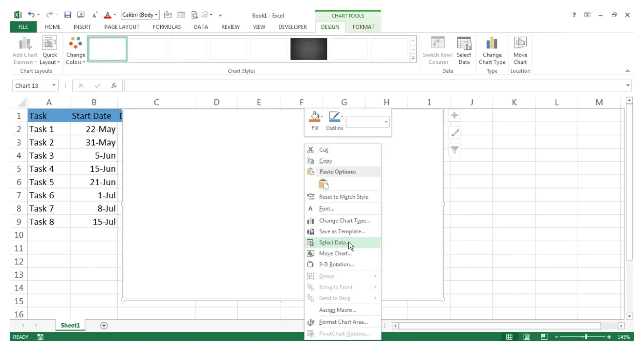The image size is (644, 351).
Task: Click Format Chart Area in context menu
Action: (343, 322)
